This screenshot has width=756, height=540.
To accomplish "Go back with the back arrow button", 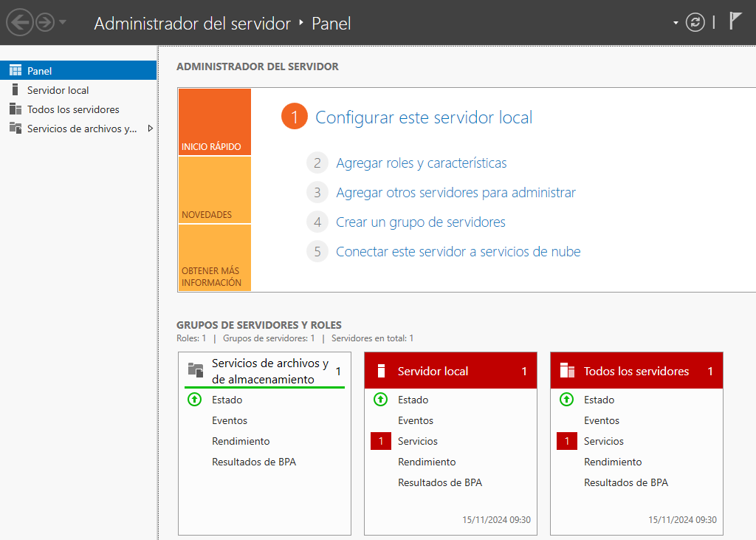I will [x=20, y=22].
